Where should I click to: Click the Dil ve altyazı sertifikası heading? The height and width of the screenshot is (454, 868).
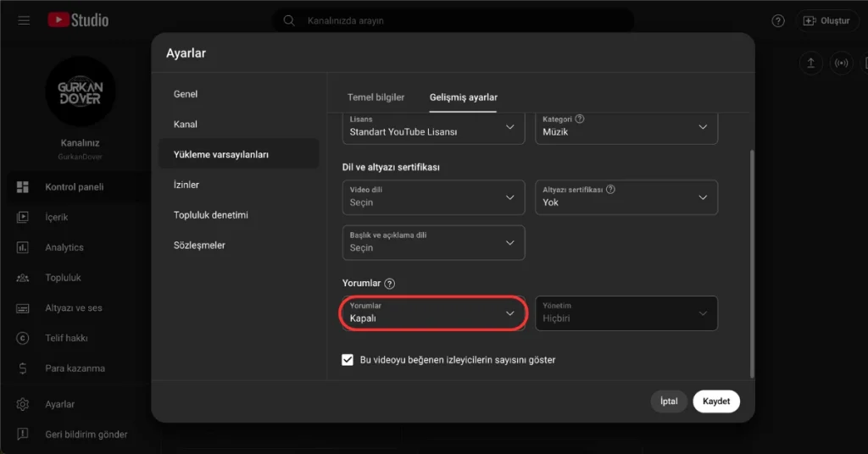coord(391,167)
